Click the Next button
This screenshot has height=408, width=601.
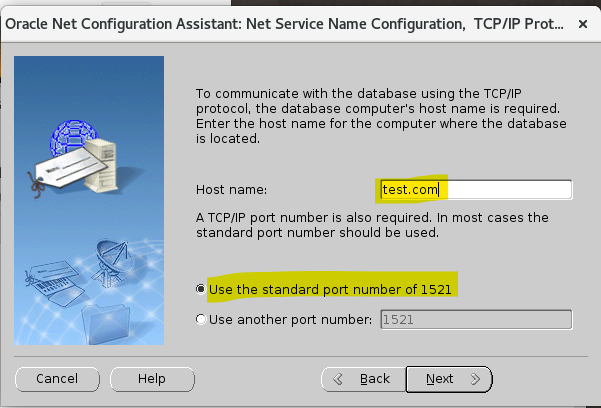pyautogui.click(x=449, y=379)
